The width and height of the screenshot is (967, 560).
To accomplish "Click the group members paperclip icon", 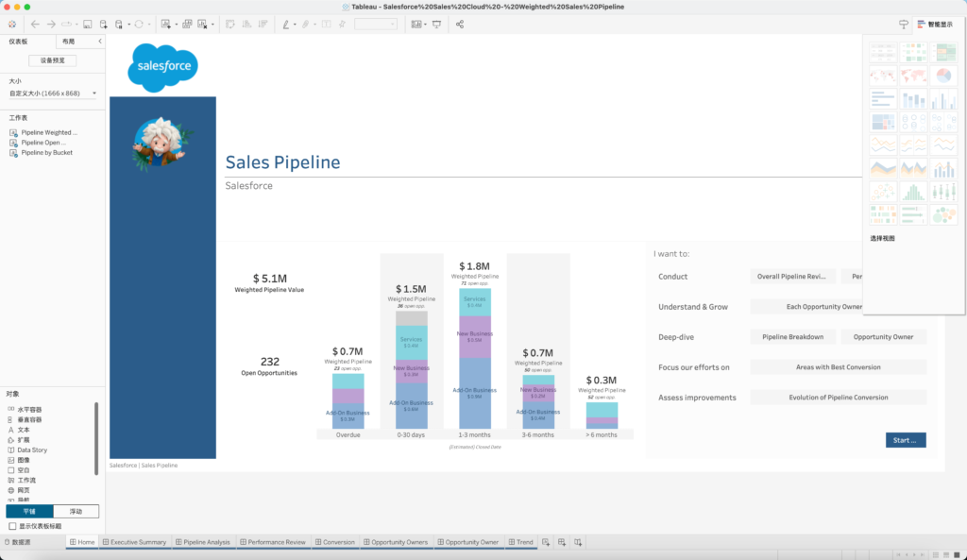I will point(305,24).
